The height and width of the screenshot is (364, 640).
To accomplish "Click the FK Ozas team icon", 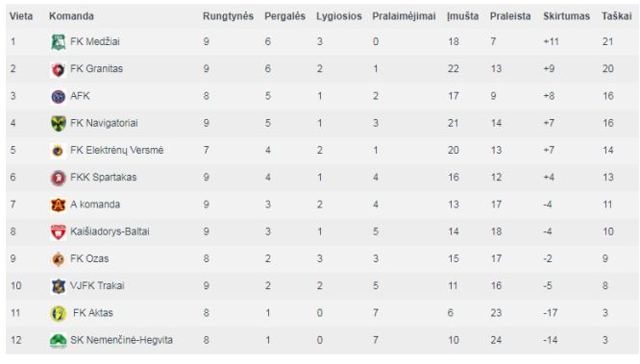I will [x=58, y=259].
